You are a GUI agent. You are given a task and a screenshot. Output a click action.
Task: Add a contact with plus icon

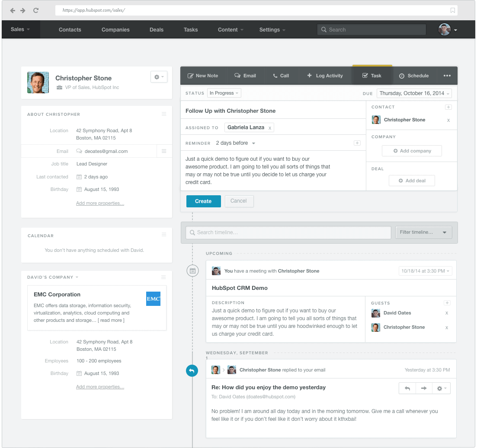448,107
